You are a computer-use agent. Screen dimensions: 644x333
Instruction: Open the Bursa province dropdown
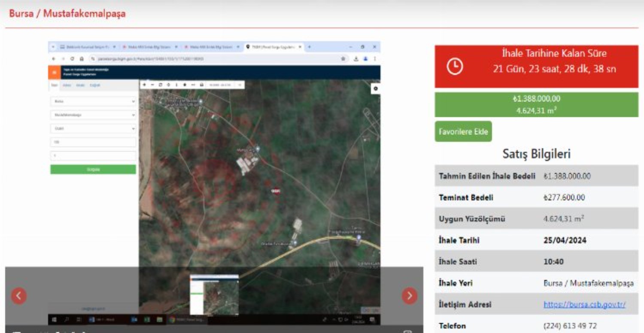(x=93, y=101)
